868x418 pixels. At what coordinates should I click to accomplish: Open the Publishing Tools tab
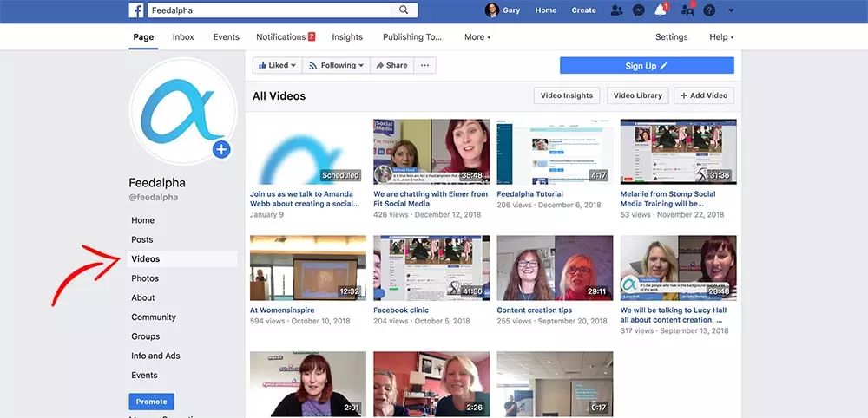411,37
